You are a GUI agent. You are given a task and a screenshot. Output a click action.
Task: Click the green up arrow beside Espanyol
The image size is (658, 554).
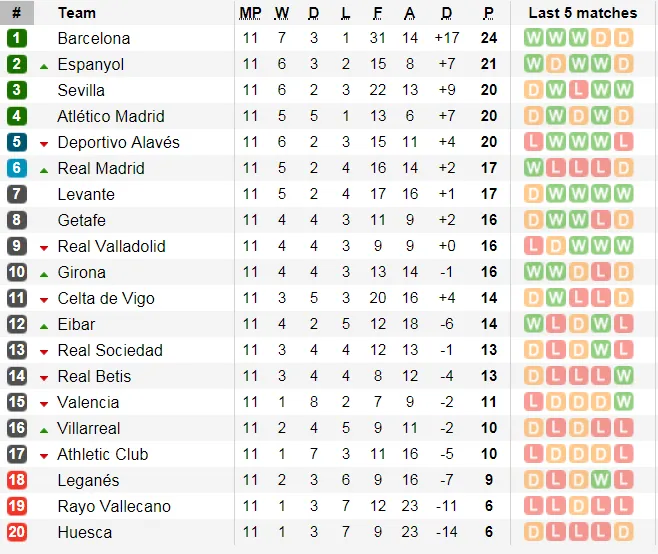click(44, 65)
